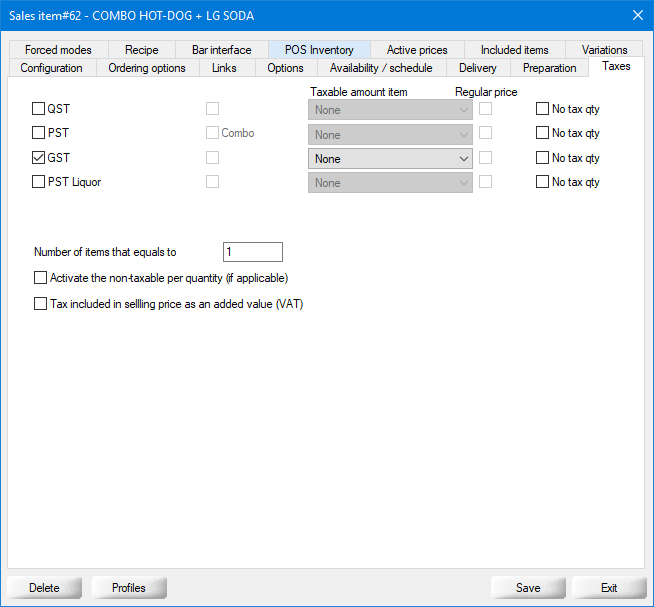Click the Exit button
The width and height of the screenshot is (654, 607).
608,587
